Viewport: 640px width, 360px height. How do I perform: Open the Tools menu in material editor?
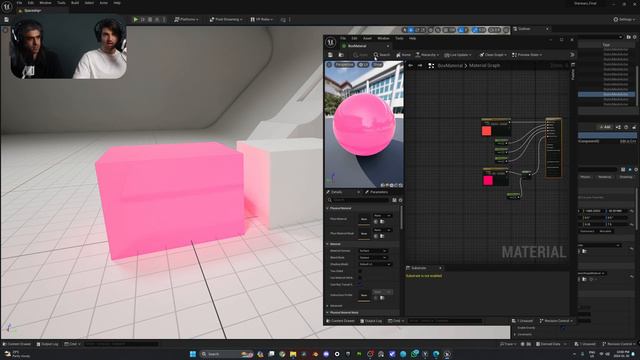coord(399,38)
